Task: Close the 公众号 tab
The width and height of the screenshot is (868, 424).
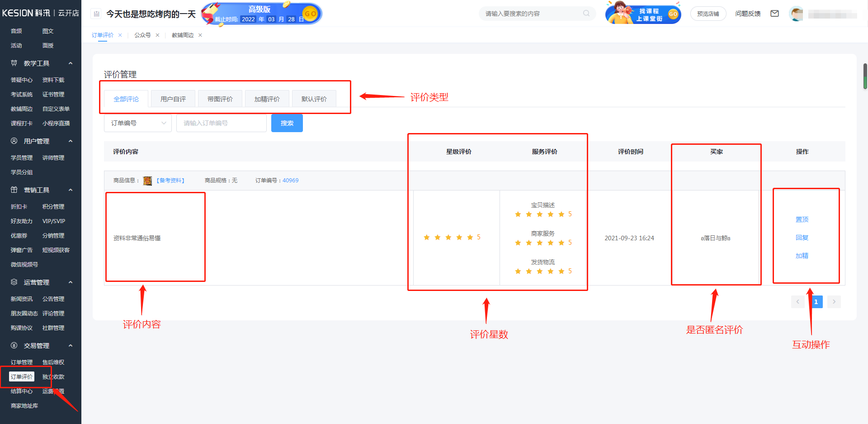Action: [157, 35]
